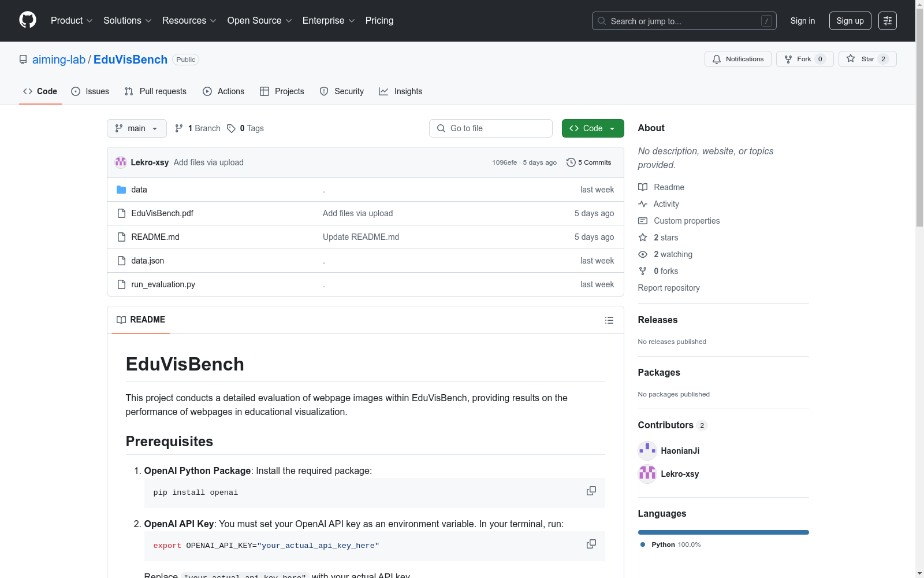This screenshot has width=924, height=578.
Task: Expand the Solutions menu
Action: coord(128,21)
